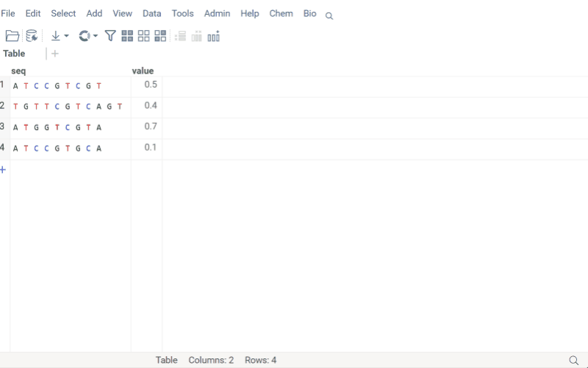Click the open file folder icon

pos(12,35)
